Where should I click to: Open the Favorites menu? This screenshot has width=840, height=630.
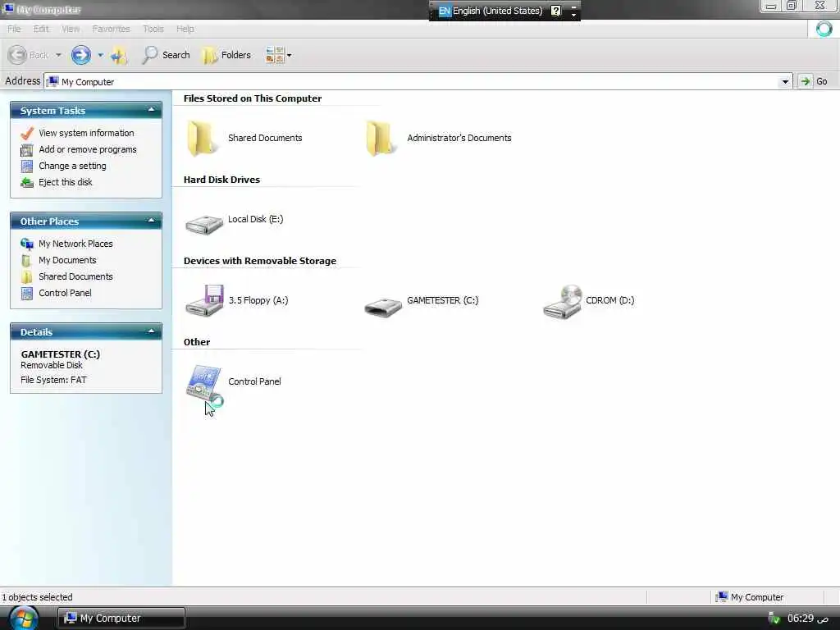point(111,29)
